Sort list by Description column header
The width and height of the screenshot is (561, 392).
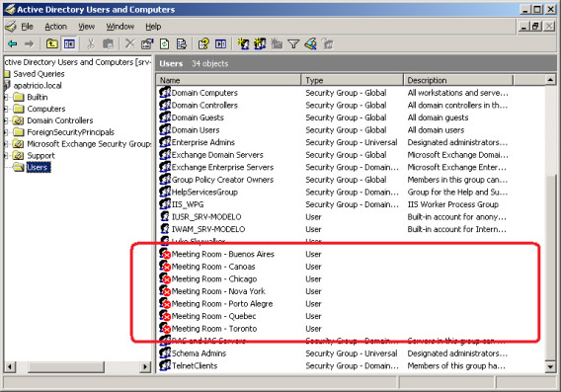(458, 80)
